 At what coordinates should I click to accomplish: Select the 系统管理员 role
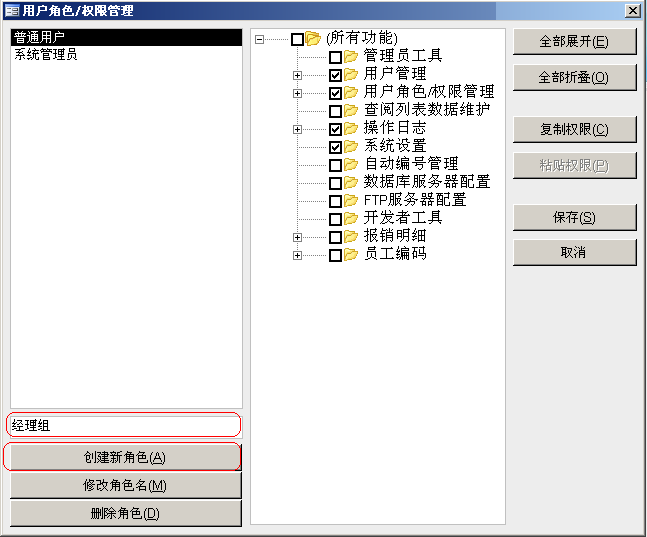pos(126,54)
